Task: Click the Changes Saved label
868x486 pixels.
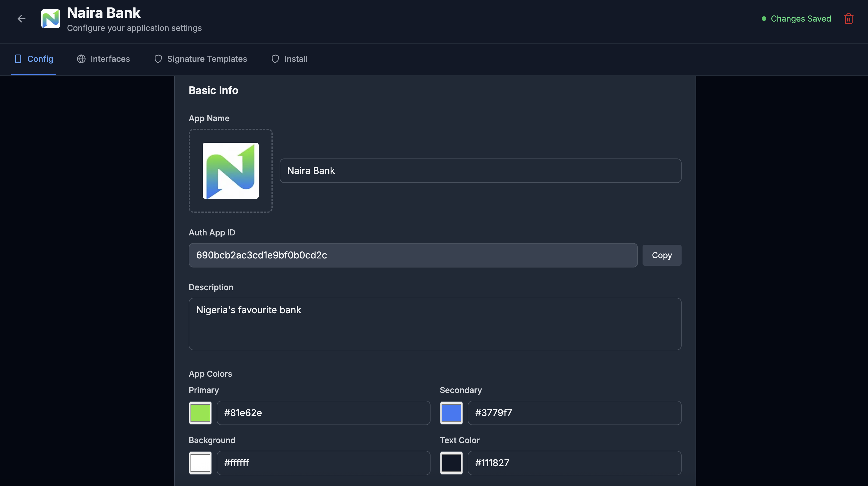Action: (x=801, y=19)
